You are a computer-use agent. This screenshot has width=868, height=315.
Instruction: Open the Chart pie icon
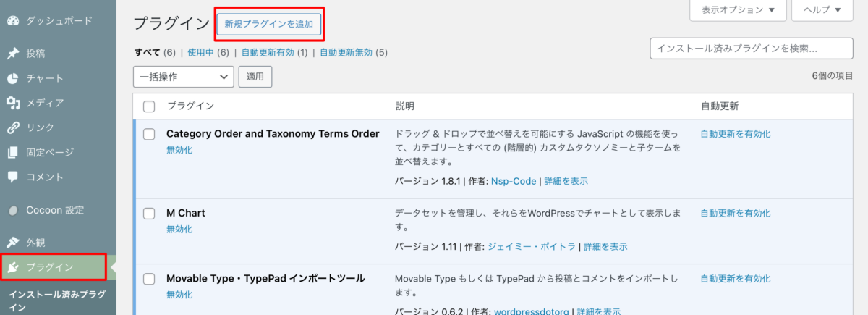click(x=12, y=78)
